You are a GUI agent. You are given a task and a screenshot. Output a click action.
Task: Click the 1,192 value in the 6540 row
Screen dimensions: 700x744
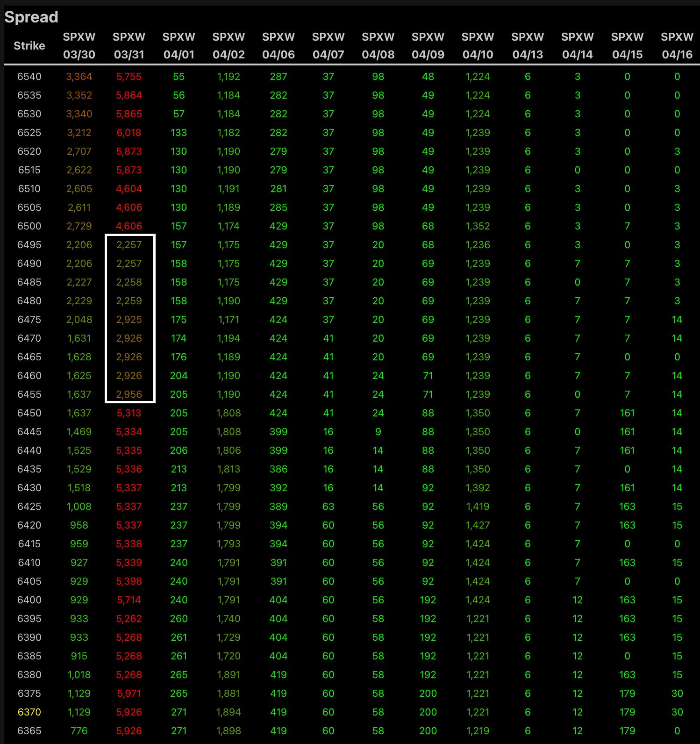(x=229, y=77)
